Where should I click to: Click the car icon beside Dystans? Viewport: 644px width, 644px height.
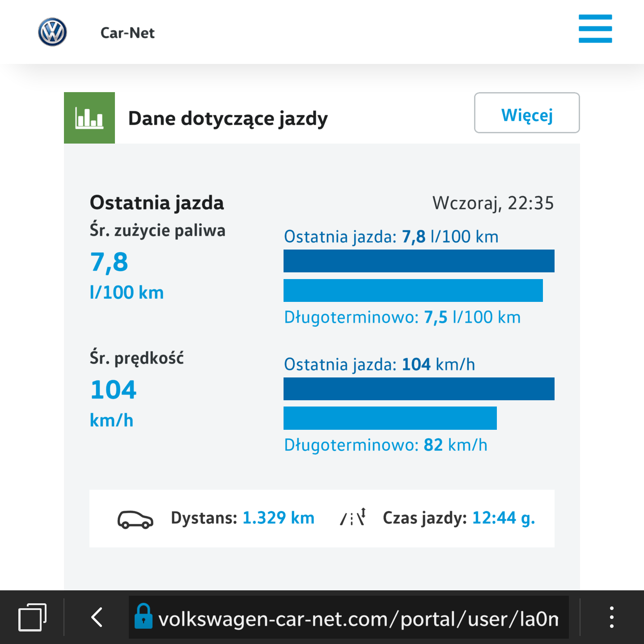[135, 519]
